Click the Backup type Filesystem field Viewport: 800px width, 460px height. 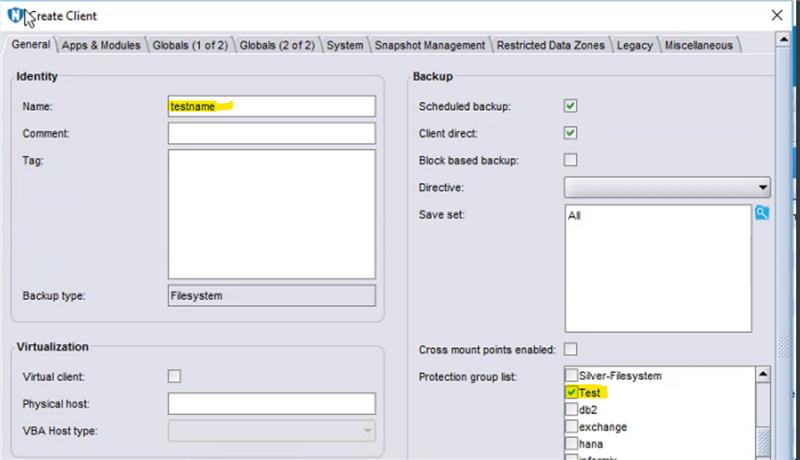pos(271,296)
